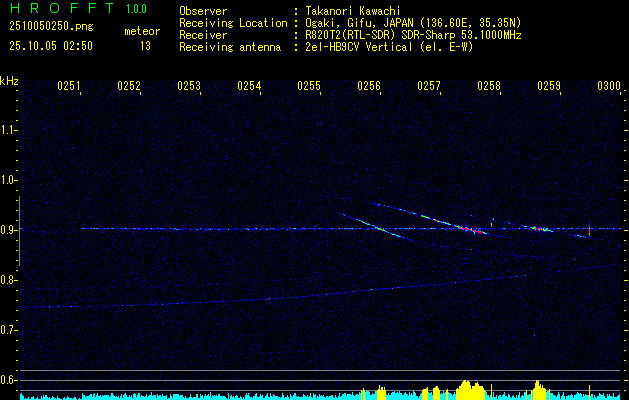Select the 0.9 kHz axis label
This screenshot has width=629, height=400.
click(9, 230)
